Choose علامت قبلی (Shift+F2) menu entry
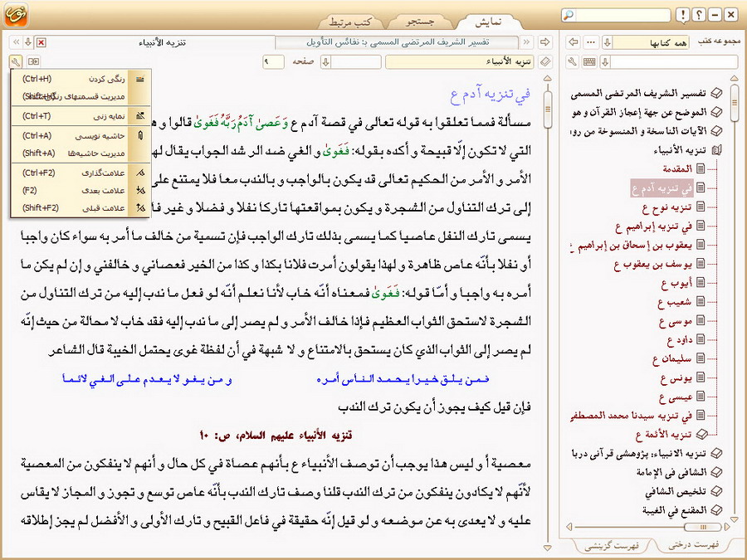Screen dimensions: 747x560 [x=81, y=208]
